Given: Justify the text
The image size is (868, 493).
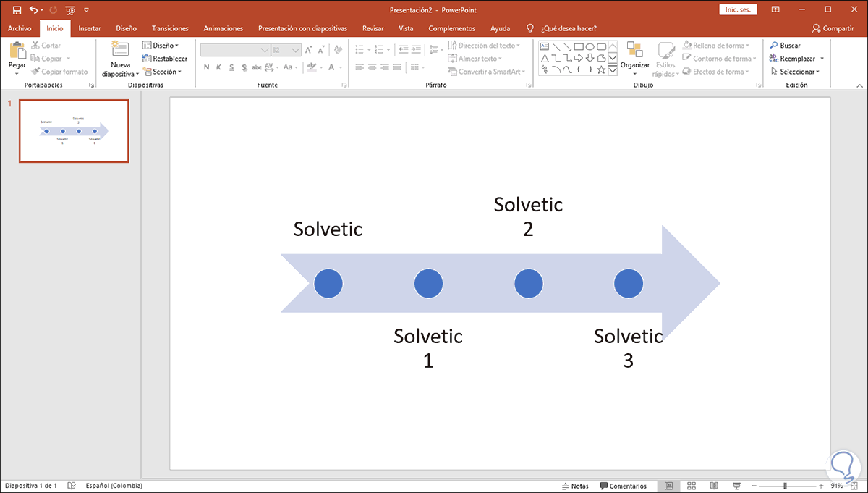Looking at the screenshot, I should [x=399, y=67].
